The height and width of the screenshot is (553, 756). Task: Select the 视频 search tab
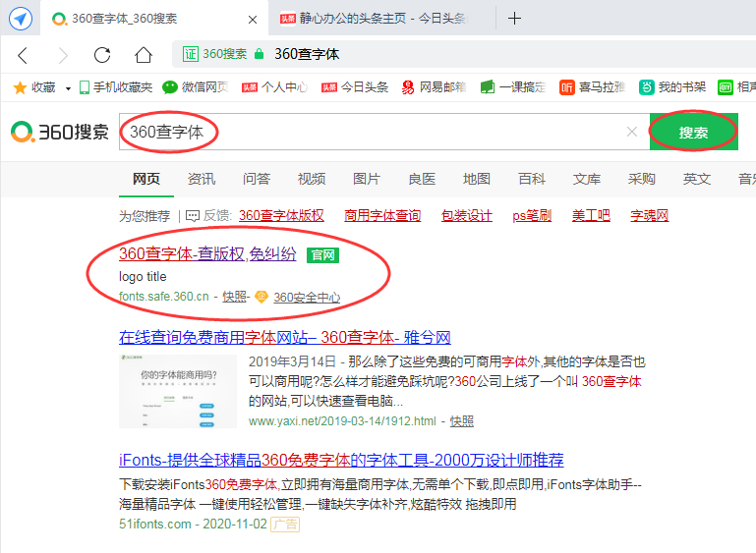311,179
